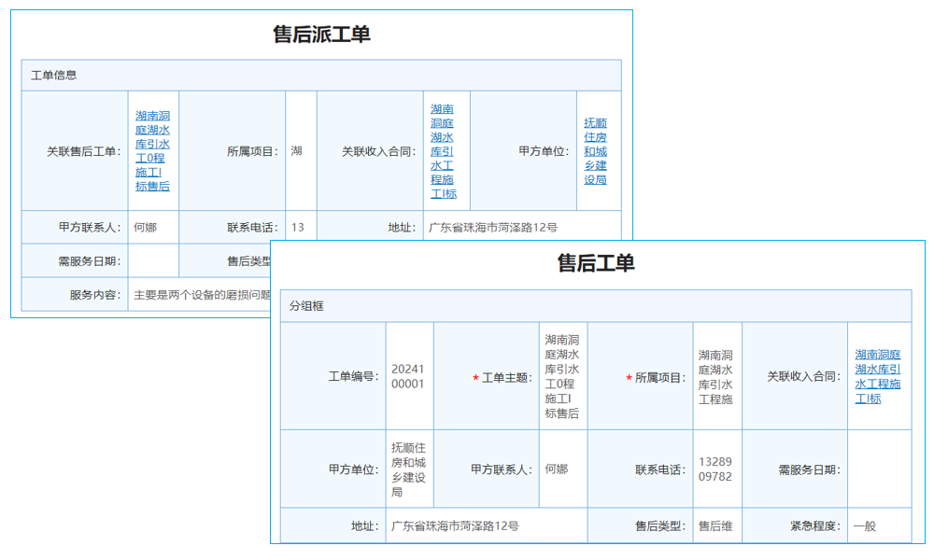The height and width of the screenshot is (560, 934).
Task: Open the 售后类型 field showing 售后维
Action: (x=717, y=525)
